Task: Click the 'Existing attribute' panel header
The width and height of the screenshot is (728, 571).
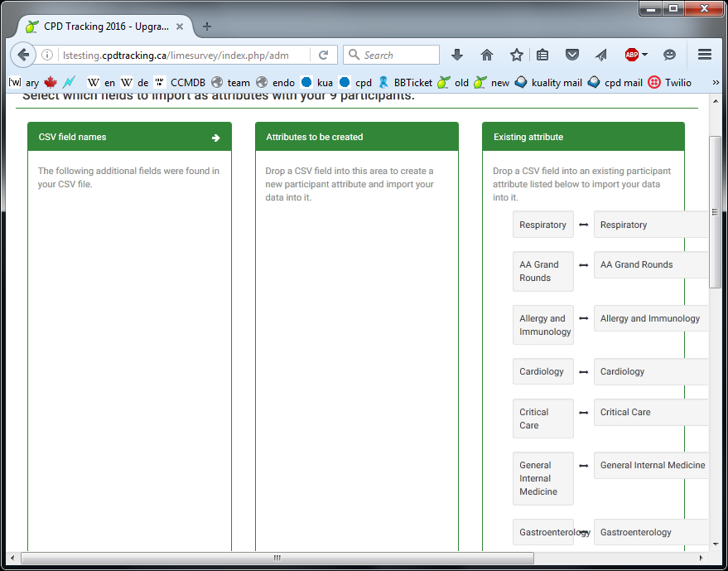Action: [x=583, y=137]
